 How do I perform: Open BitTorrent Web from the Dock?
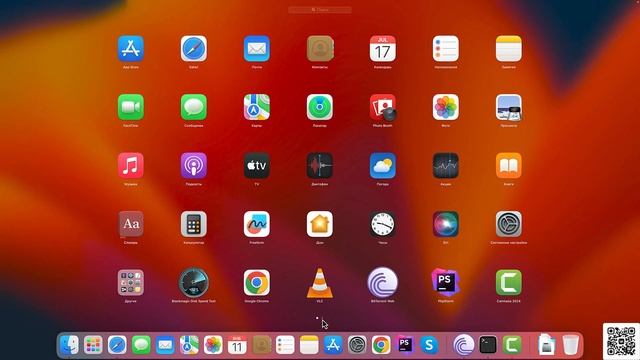[464, 345]
